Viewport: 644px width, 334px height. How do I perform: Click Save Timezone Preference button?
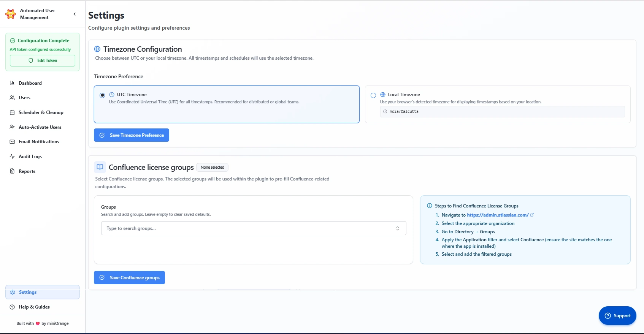pos(132,135)
